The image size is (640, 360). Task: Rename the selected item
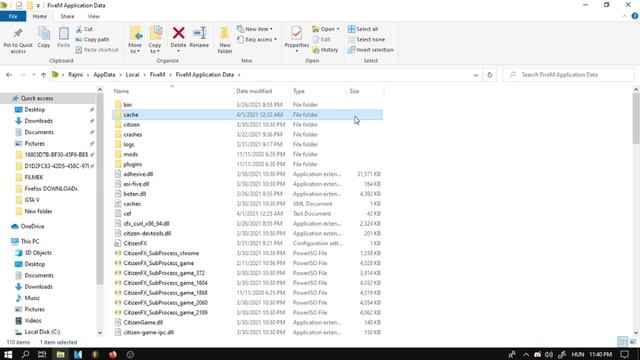tap(199, 38)
